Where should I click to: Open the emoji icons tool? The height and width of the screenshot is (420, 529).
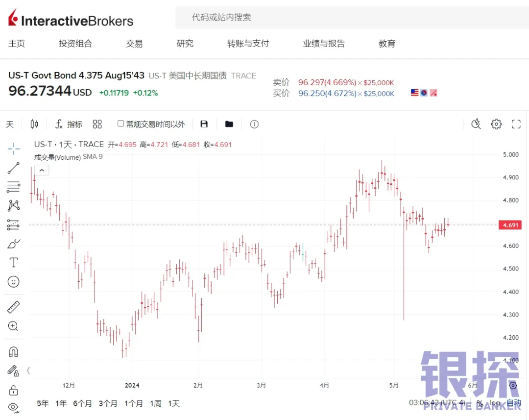(x=14, y=282)
